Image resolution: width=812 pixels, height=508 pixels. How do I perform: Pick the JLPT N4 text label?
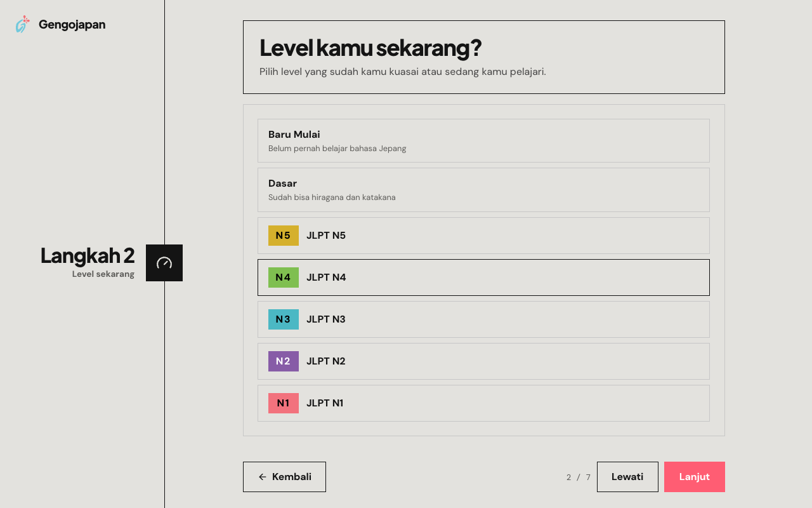tap(326, 277)
